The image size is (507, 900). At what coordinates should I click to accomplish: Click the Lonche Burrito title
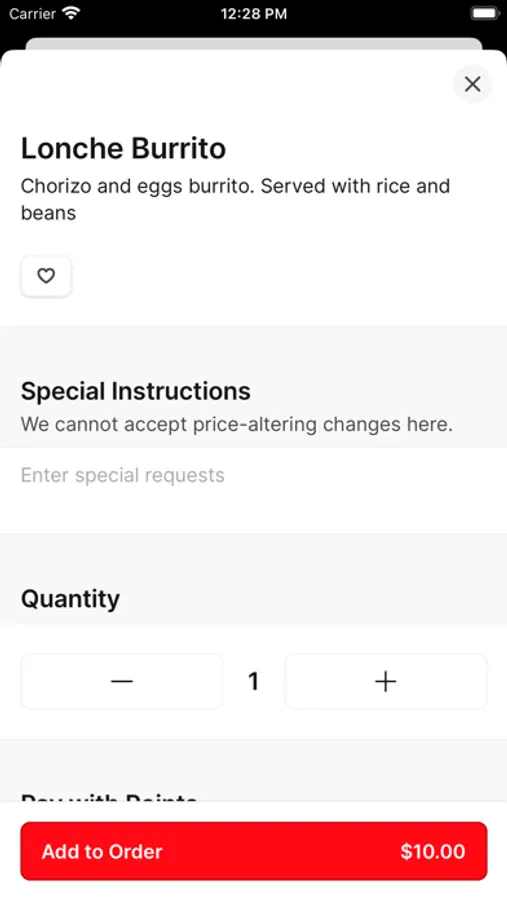pyautogui.click(x=123, y=149)
